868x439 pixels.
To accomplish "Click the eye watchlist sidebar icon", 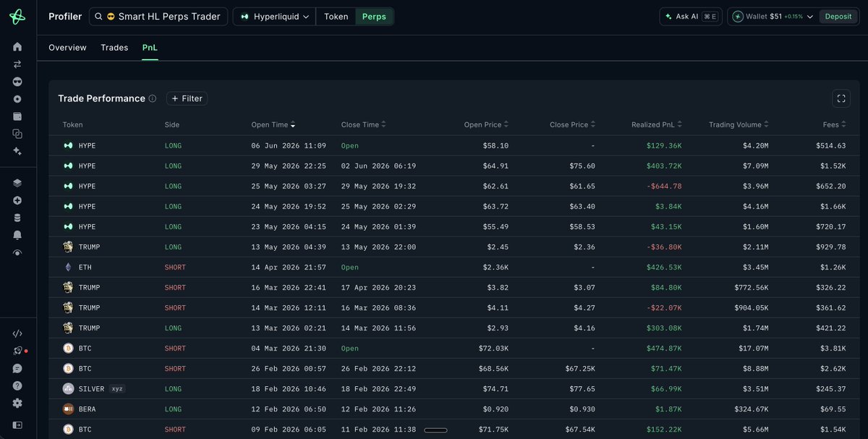I will click(17, 252).
